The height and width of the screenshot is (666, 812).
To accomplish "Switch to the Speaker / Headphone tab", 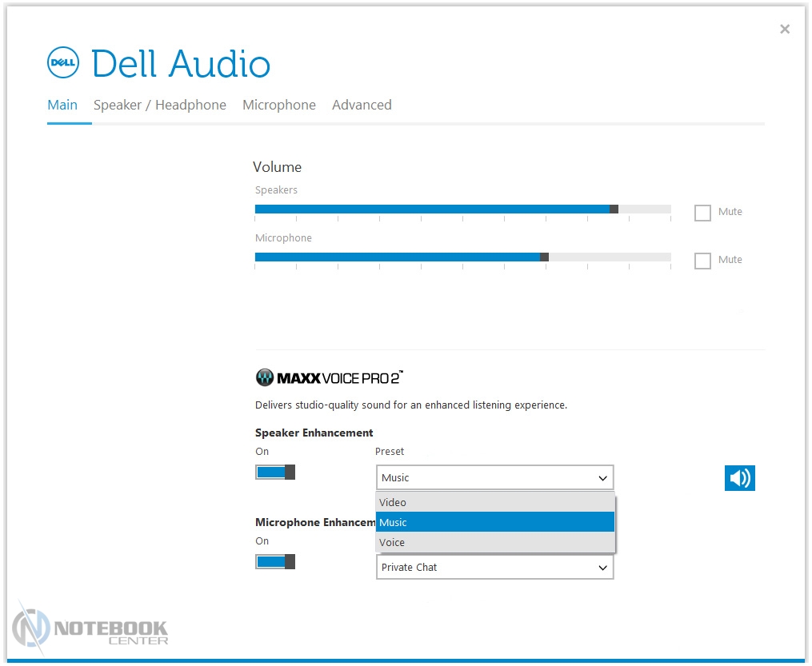I will coord(159,105).
